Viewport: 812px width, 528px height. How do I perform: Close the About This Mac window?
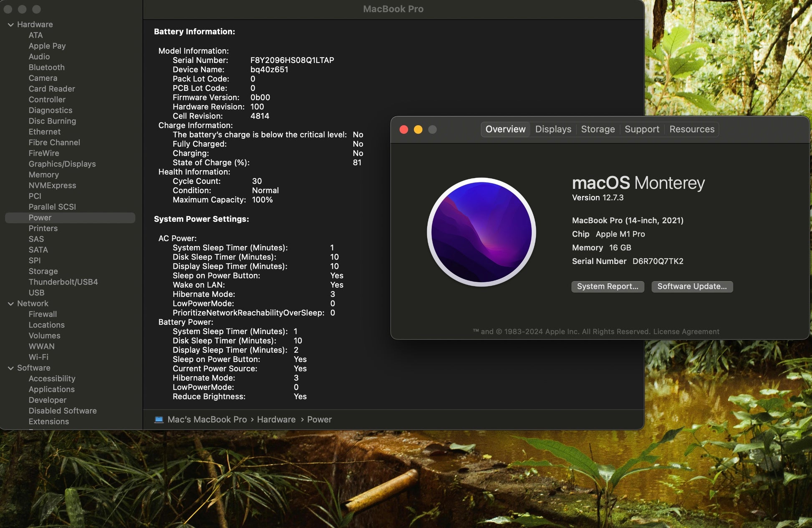pyautogui.click(x=403, y=129)
